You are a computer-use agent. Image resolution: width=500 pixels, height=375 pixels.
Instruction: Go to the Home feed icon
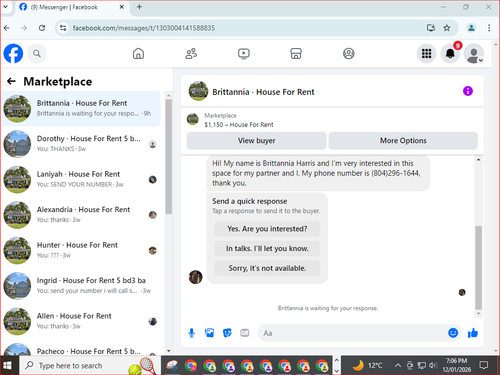[x=138, y=53]
